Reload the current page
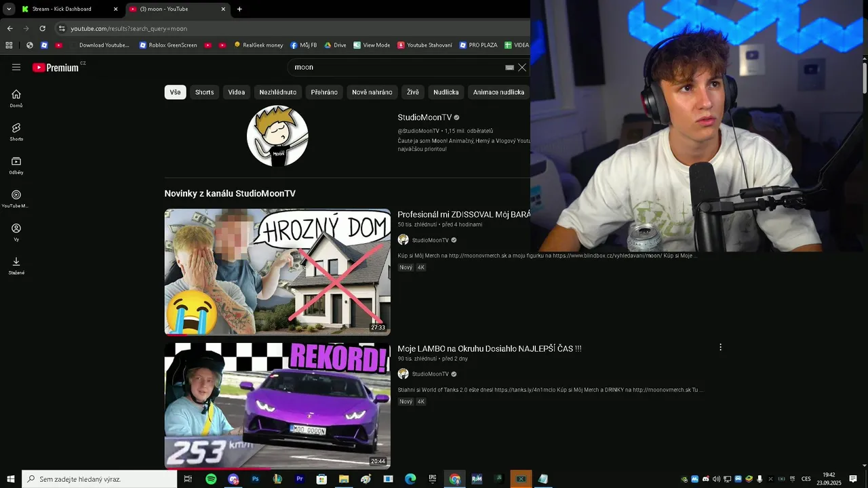Image resolution: width=868 pixels, height=488 pixels. point(42,28)
